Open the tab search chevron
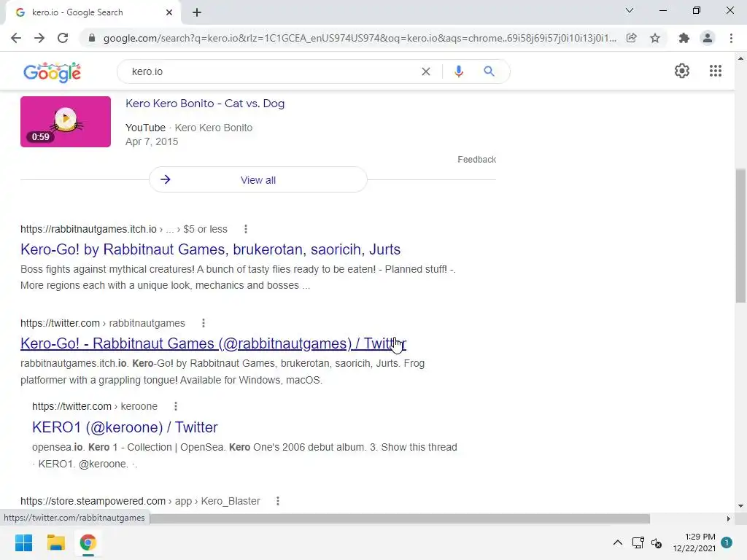747x560 pixels. click(630, 10)
